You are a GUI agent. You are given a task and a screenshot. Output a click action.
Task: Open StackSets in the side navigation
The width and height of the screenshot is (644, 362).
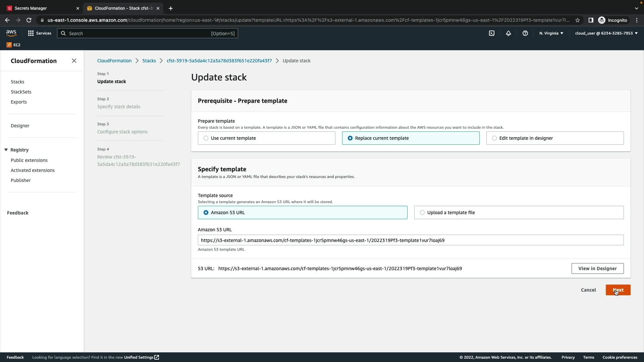click(21, 92)
